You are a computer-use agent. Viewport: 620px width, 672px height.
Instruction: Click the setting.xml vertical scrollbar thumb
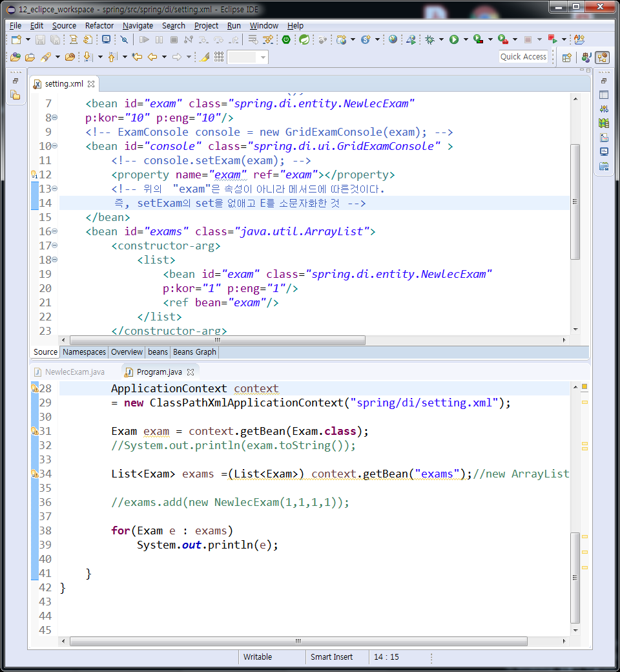tap(575, 202)
